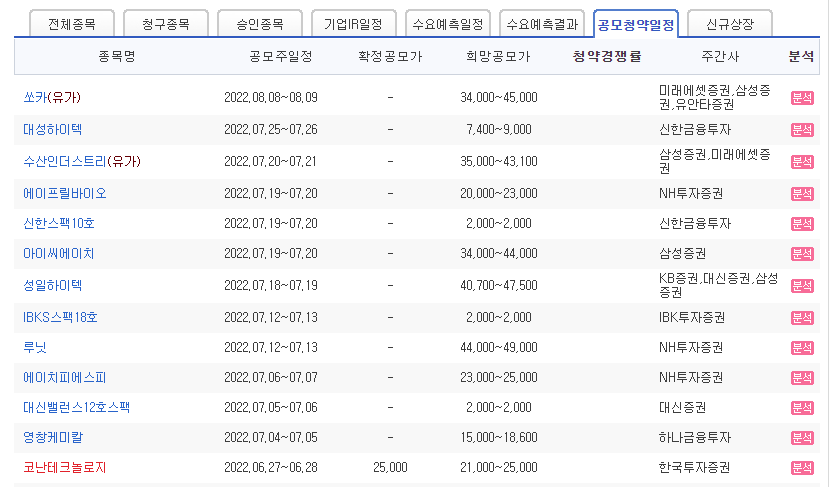Open the IBKS스팩18호 link
This screenshot has width=829, height=487.
[x=60, y=317]
